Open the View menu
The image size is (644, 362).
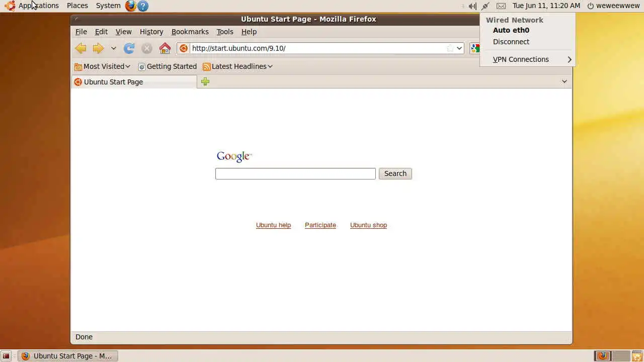tap(123, 32)
